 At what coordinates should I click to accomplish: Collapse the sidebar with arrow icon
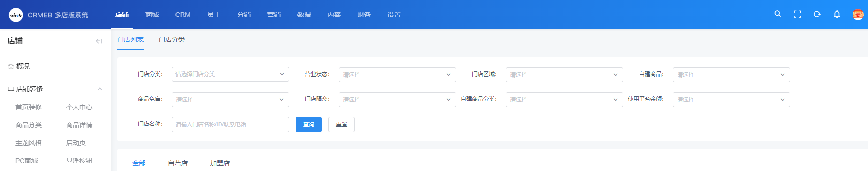click(99, 41)
